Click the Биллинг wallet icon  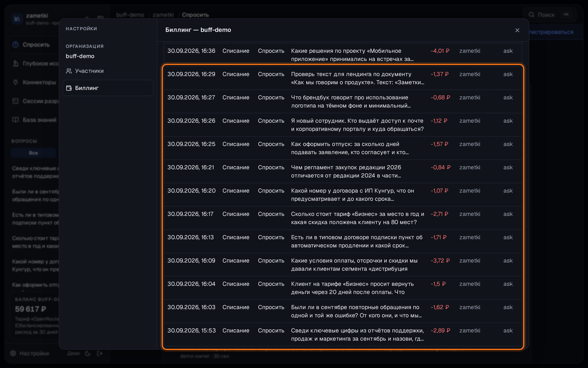point(69,88)
